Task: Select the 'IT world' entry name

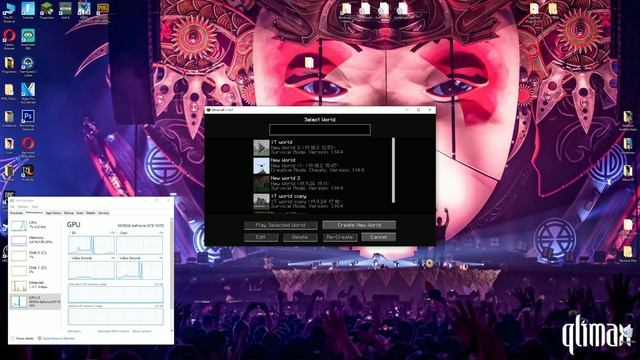Action: (282, 142)
